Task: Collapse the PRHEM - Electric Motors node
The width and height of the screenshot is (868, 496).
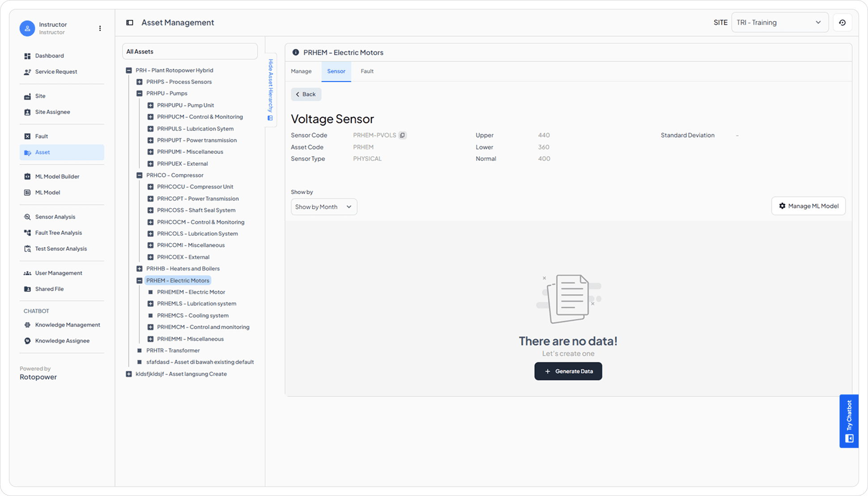Action: [x=140, y=280]
